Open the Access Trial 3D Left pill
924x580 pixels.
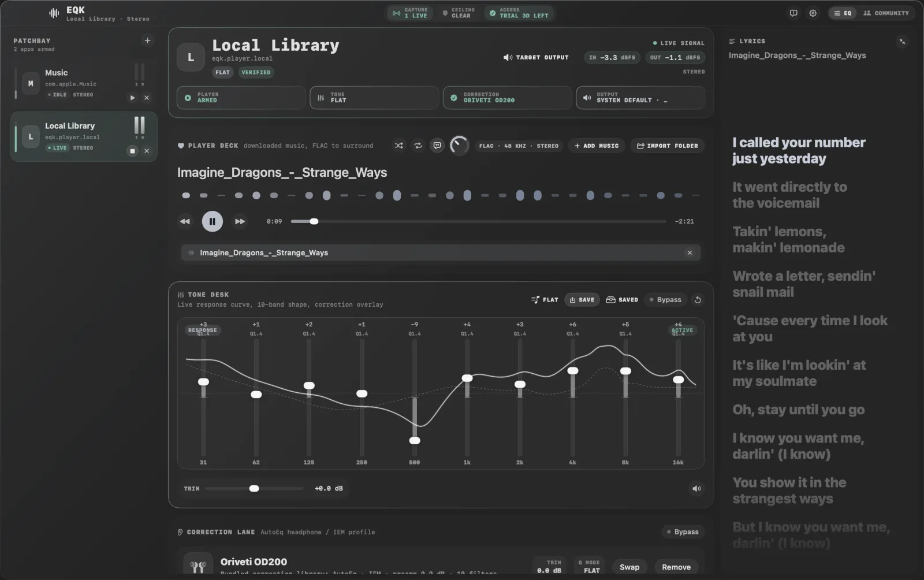point(519,13)
